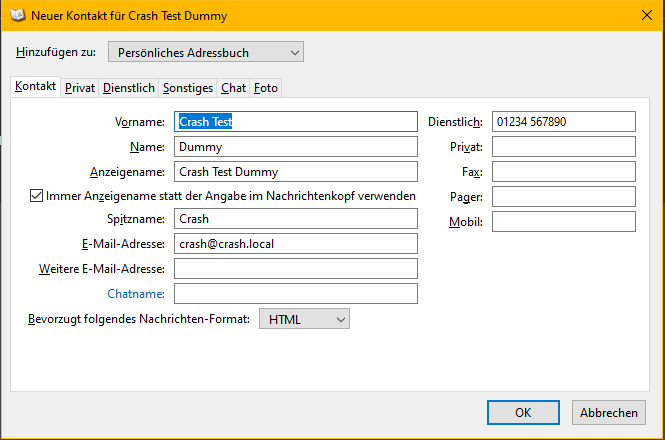Close the new contact dialog window
The image size is (665, 440).
[x=643, y=14]
